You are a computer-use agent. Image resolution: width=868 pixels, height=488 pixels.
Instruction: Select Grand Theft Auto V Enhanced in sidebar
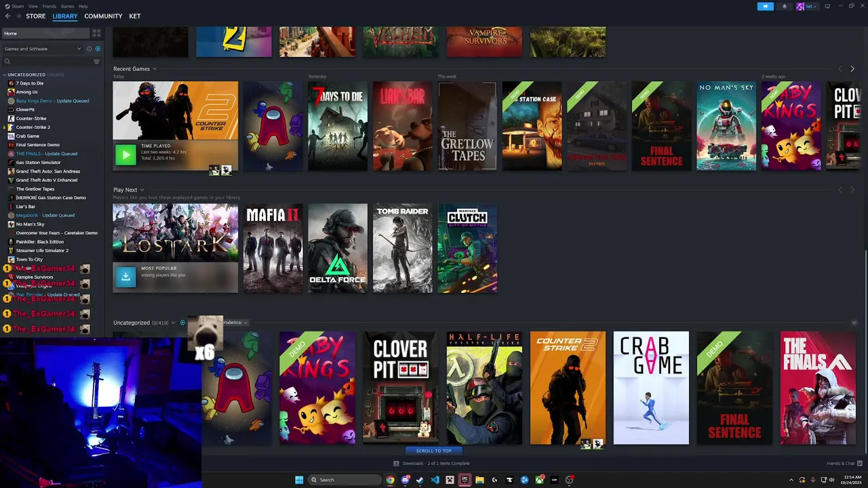click(x=46, y=180)
